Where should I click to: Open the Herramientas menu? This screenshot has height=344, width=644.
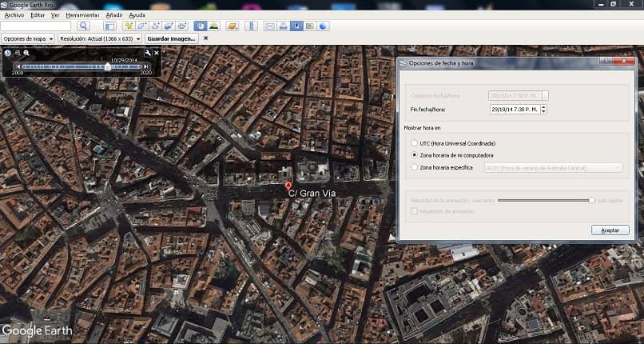coord(82,14)
